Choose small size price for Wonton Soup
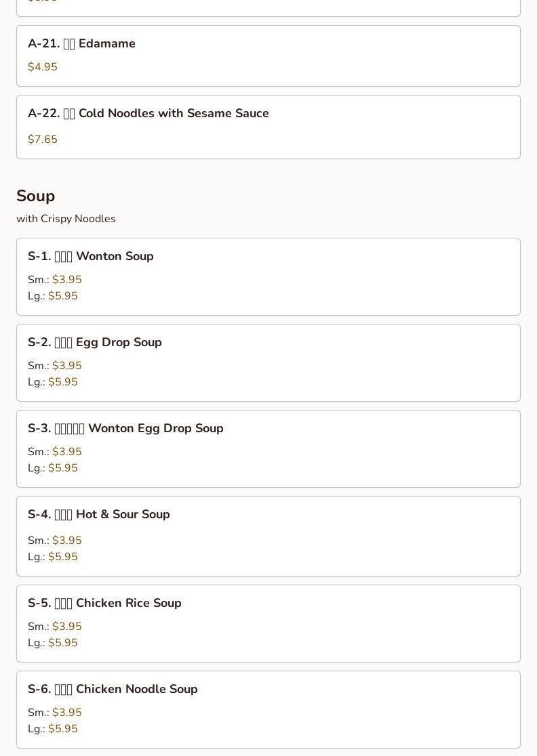This screenshot has height=756, width=537. (66, 280)
